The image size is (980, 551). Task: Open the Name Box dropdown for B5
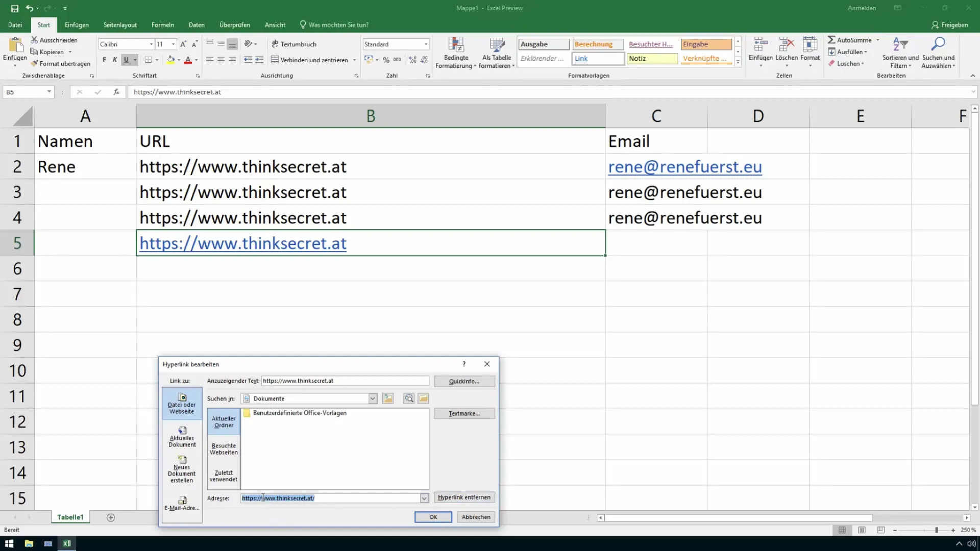coord(49,92)
